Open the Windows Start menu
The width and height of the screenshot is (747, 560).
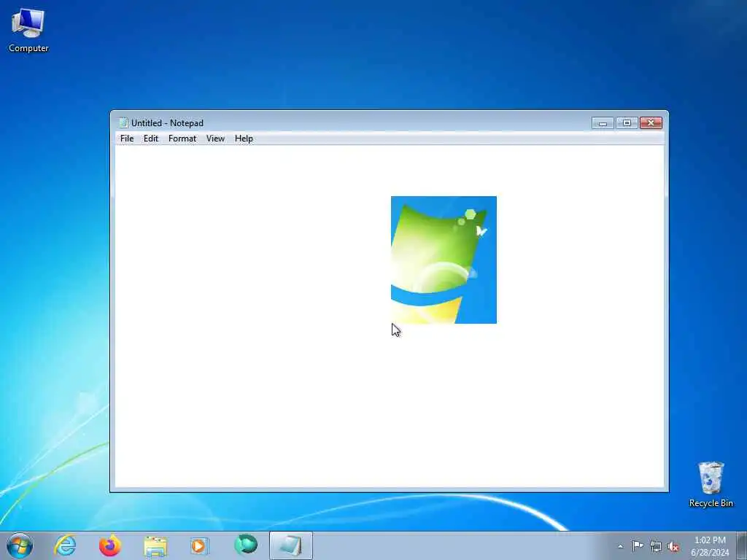click(20, 545)
